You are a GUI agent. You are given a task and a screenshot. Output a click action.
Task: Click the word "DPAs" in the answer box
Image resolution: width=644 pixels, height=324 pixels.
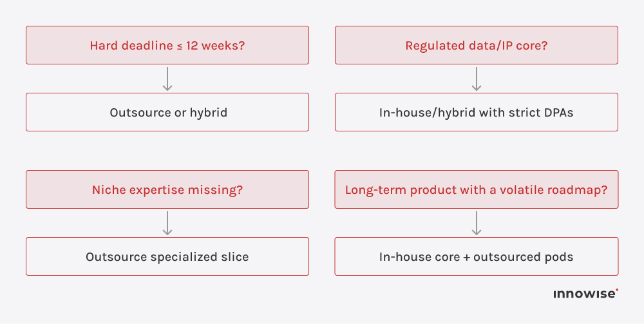[556, 113]
